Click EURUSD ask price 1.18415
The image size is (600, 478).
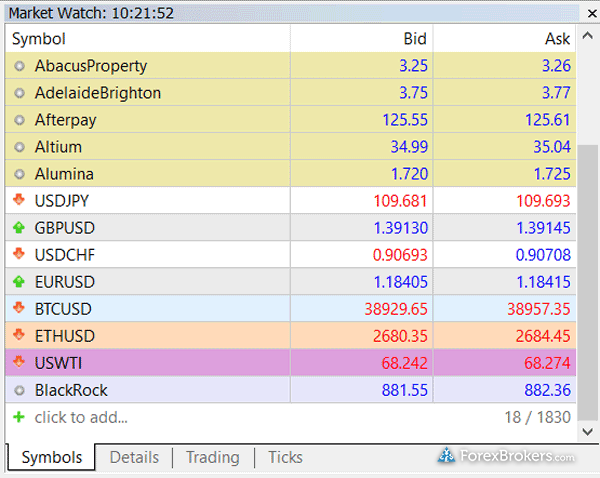[x=543, y=282]
